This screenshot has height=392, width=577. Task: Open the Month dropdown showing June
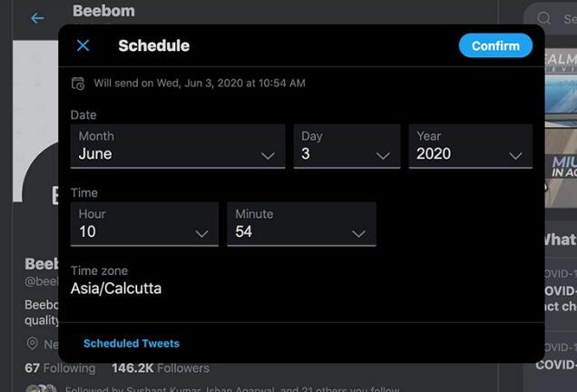coord(178,146)
